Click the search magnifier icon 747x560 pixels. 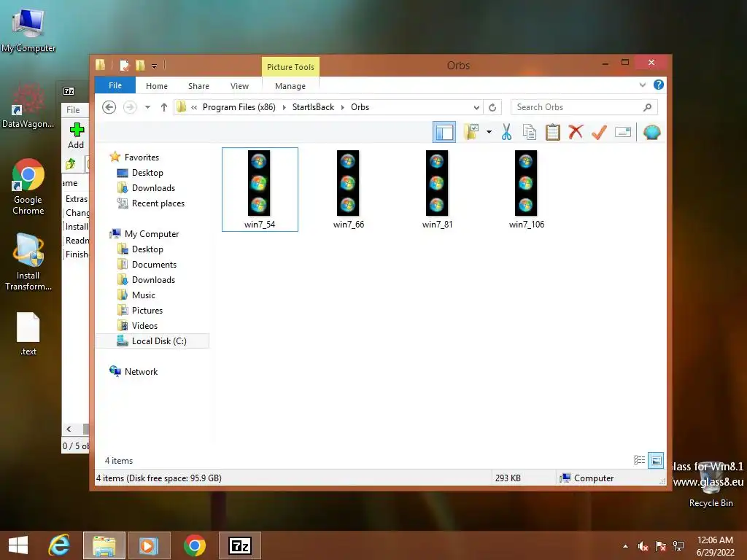647,107
